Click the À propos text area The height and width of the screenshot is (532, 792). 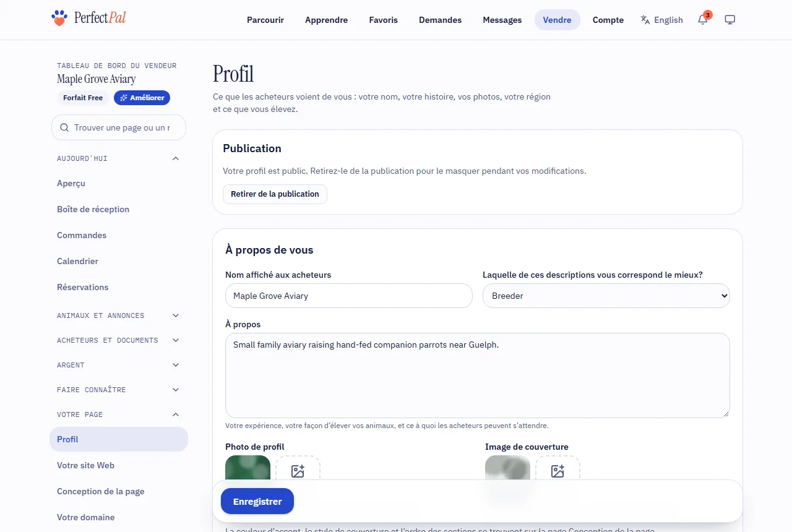click(478, 375)
